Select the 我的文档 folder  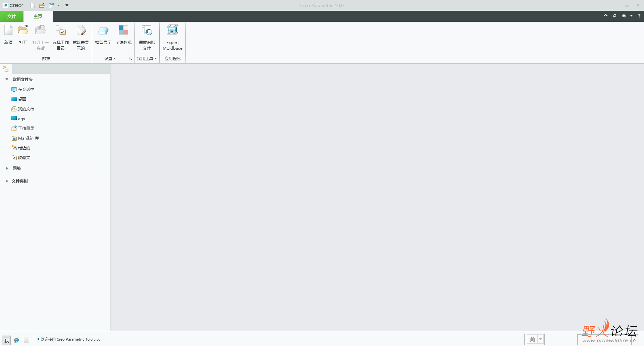(23, 109)
